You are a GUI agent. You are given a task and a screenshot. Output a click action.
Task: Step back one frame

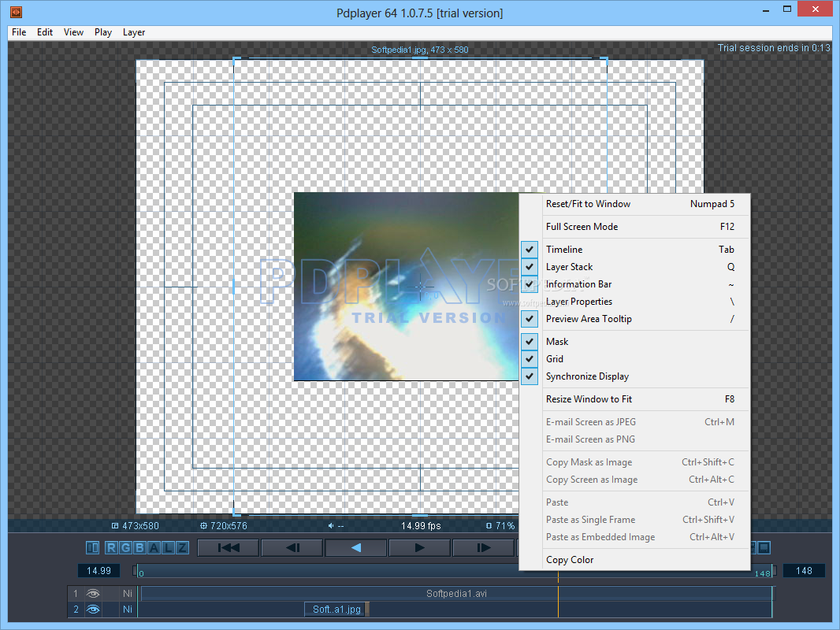(292, 547)
